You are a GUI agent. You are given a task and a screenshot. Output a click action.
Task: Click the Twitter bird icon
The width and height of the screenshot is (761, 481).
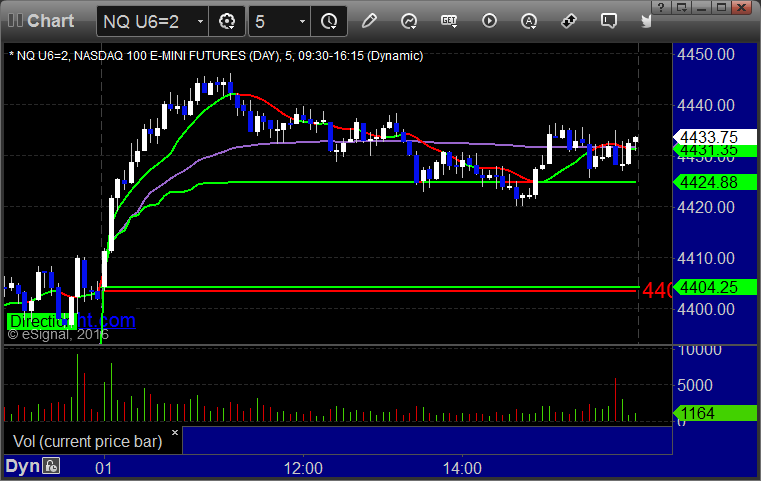(x=646, y=21)
